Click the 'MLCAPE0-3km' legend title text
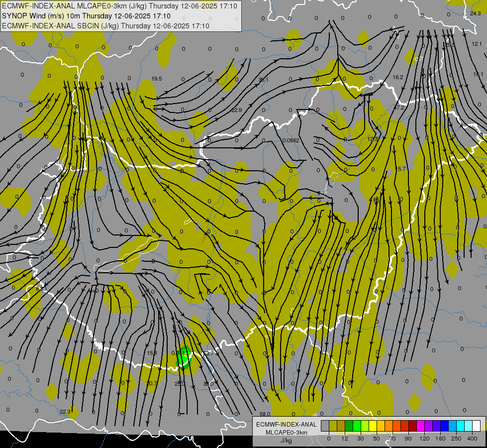This screenshot has width=487, height=448. 287,433
